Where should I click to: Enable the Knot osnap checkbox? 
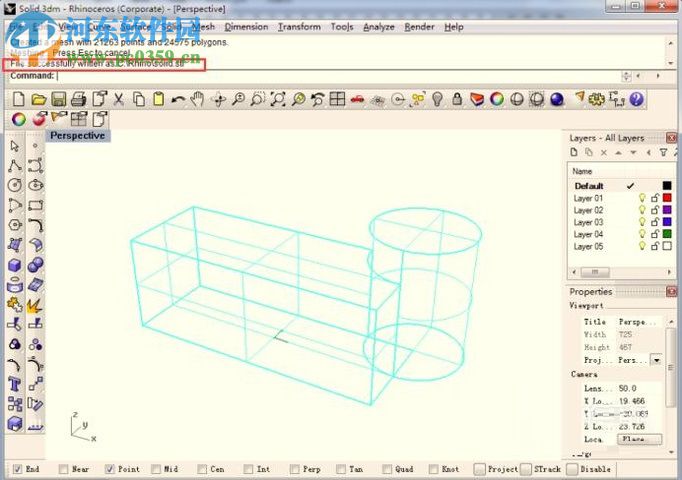[433, 469]
